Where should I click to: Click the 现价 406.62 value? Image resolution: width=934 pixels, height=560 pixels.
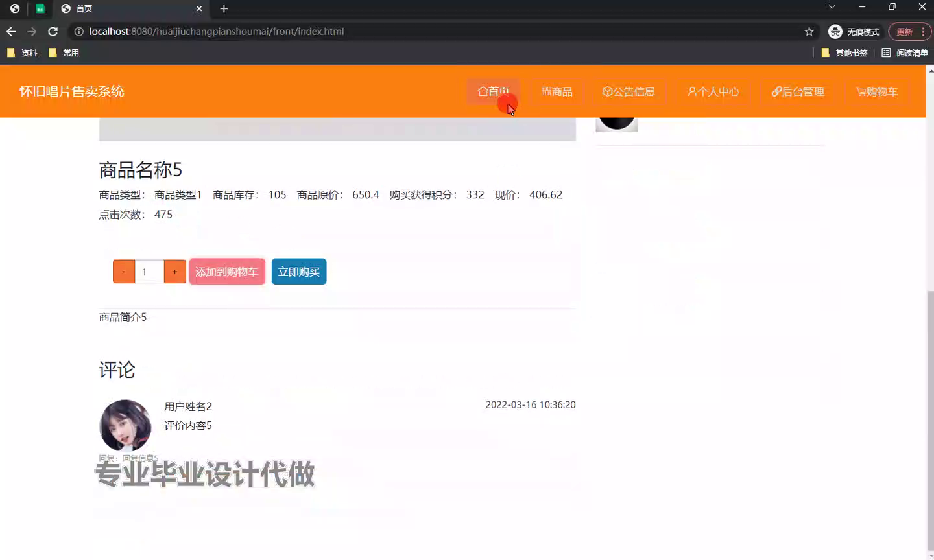click(x=545, y=194)
